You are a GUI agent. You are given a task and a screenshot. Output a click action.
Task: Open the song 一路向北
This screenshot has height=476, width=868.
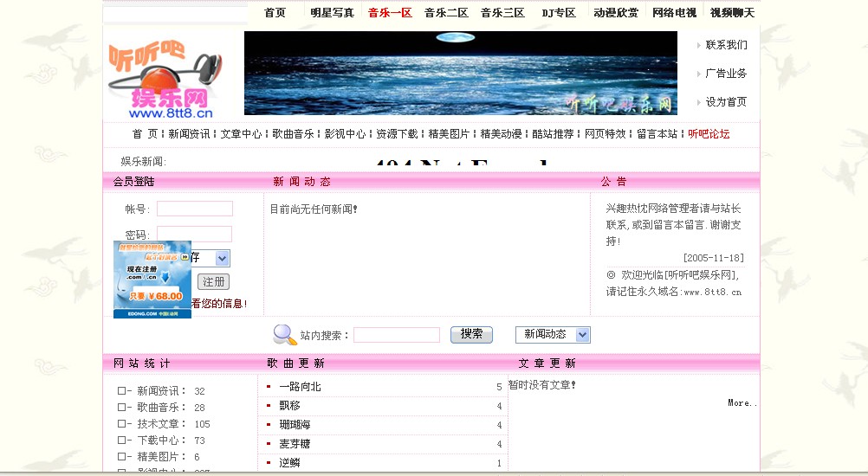[x=300, y=387]
